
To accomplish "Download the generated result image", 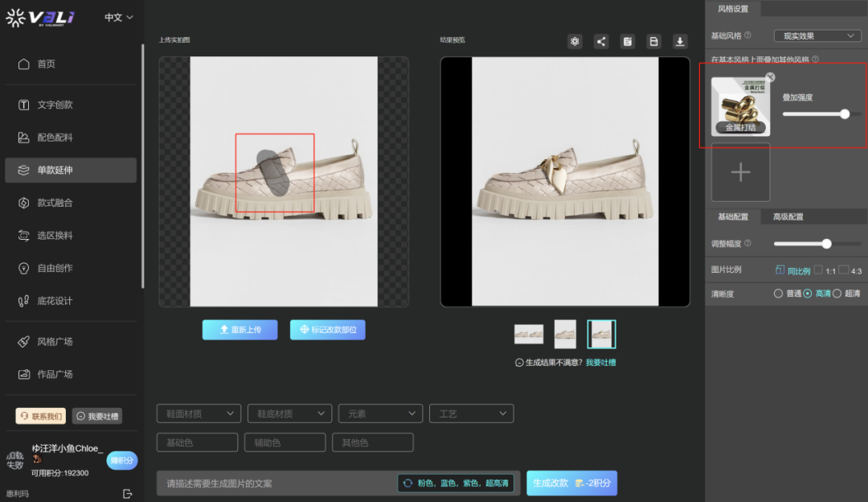I will [x=680, y=42].
